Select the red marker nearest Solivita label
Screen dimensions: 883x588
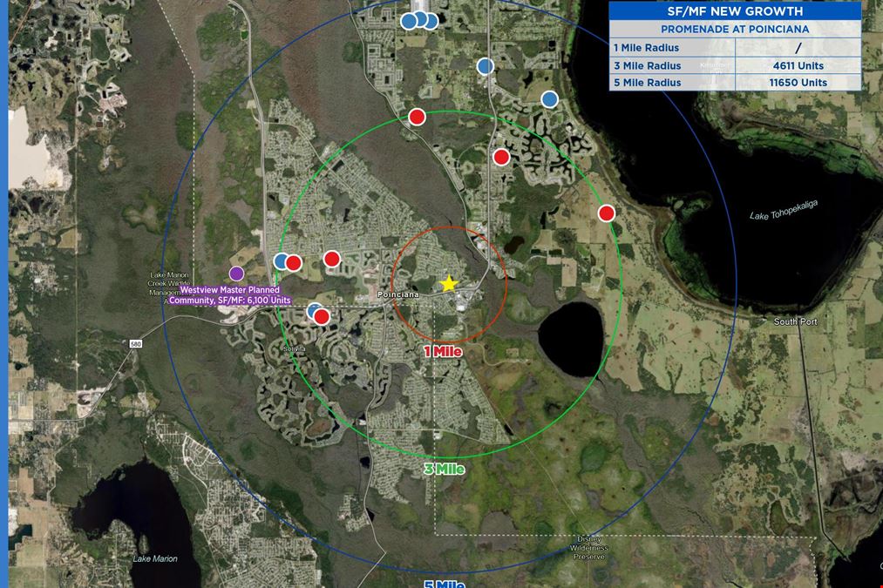(x=322, y=317)
